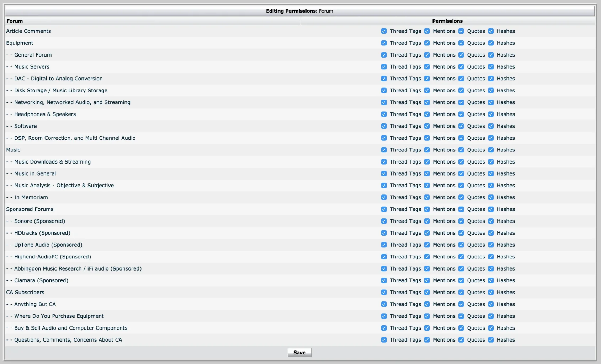Uncheck Quotes for Networking forum row

coord(461,102)
